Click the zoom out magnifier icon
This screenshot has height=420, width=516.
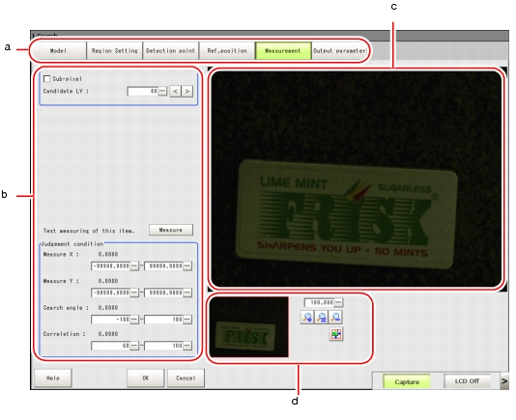(x=335, y=318)
